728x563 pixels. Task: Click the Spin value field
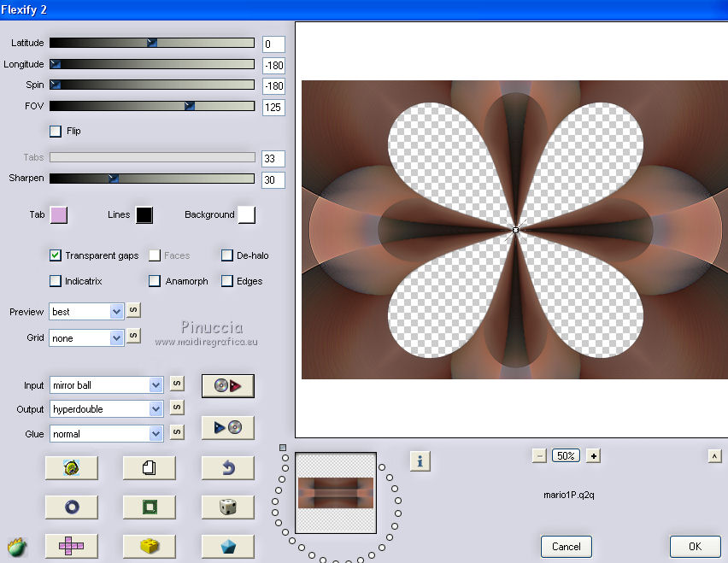(x=273, y=86)
